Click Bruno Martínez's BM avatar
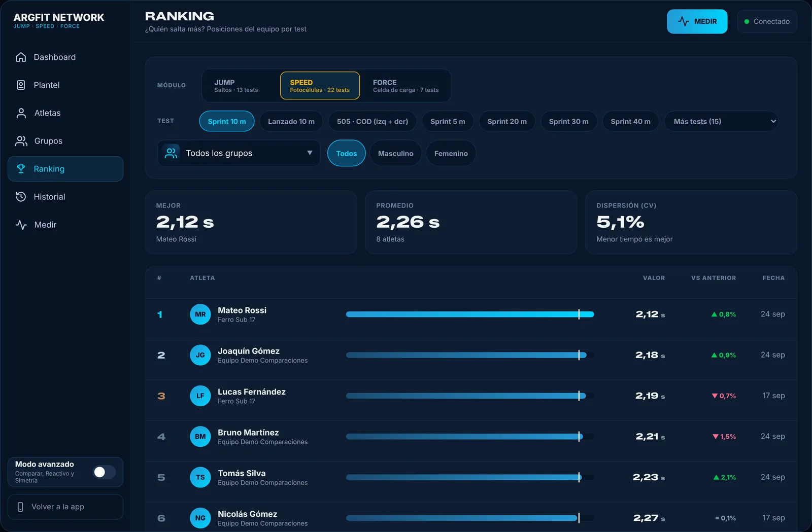 pos(200,437)
